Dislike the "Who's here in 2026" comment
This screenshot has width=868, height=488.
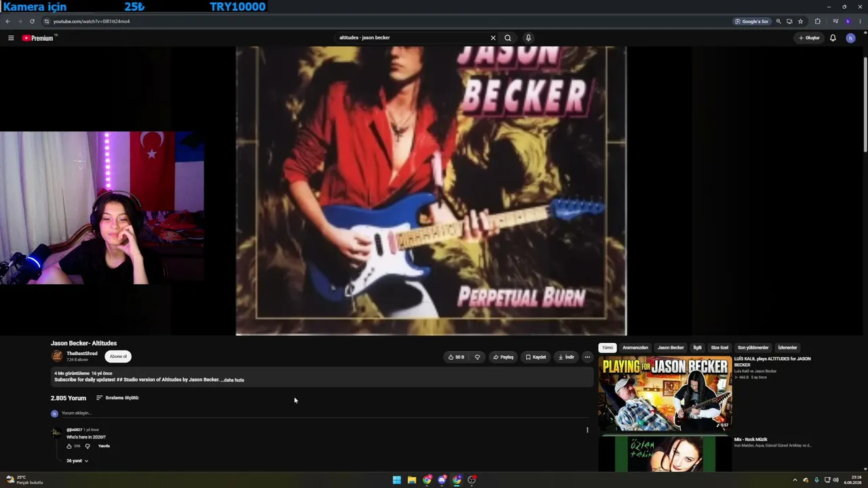point(87,446)
